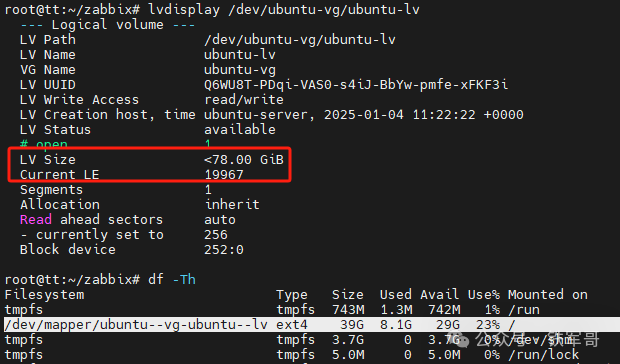The height and width of the screenshot is (364, 620).
Task: Click the '39G' size in the highlighted row
Action: point(352,325)
